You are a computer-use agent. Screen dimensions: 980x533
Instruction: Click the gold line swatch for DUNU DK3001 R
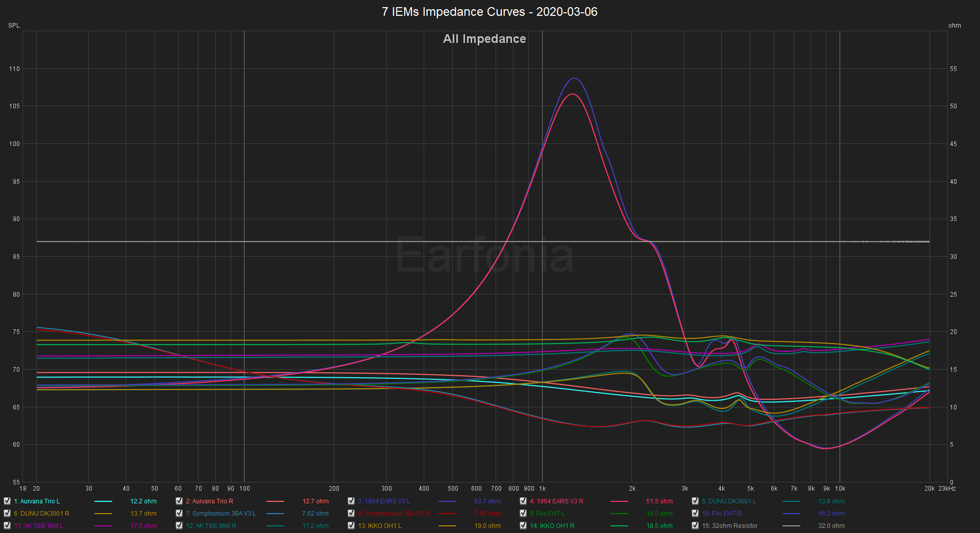[x=103, y=514]
